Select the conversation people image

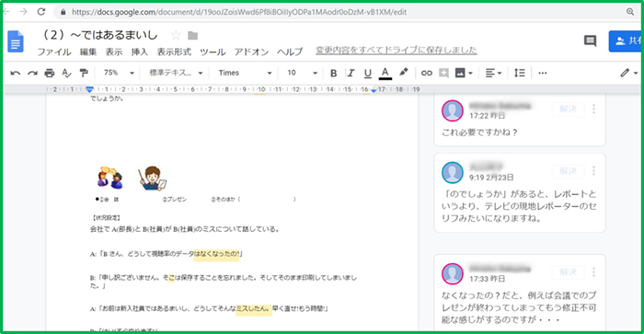(109, 178)
